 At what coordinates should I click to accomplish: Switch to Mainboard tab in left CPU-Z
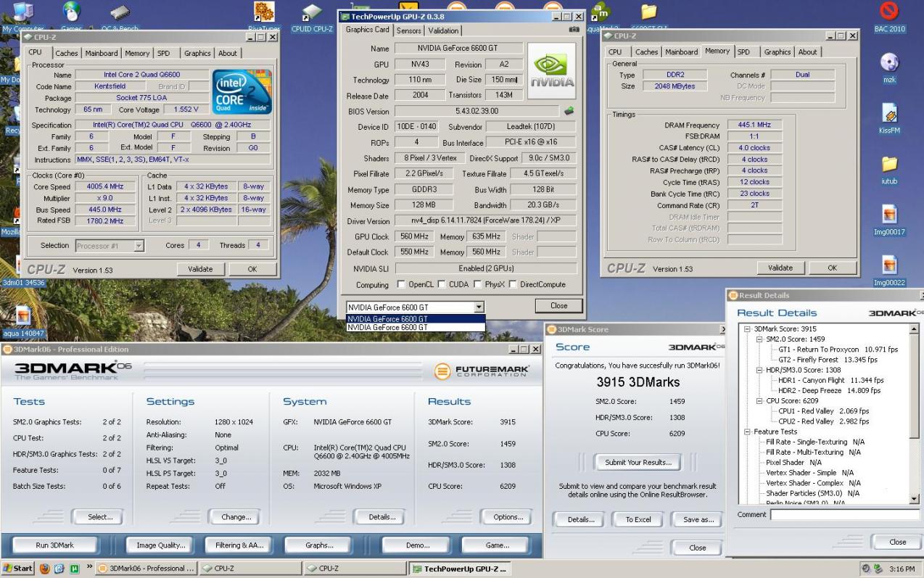click(102, 53)
